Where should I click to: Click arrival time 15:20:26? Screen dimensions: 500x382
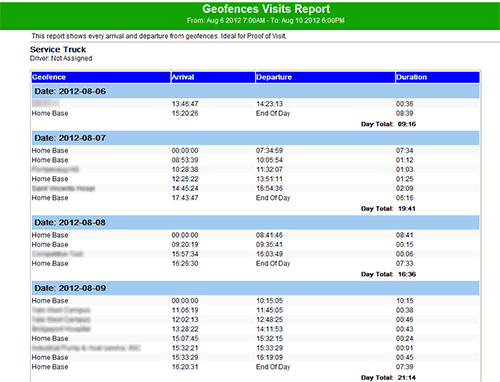coord(185,113)
